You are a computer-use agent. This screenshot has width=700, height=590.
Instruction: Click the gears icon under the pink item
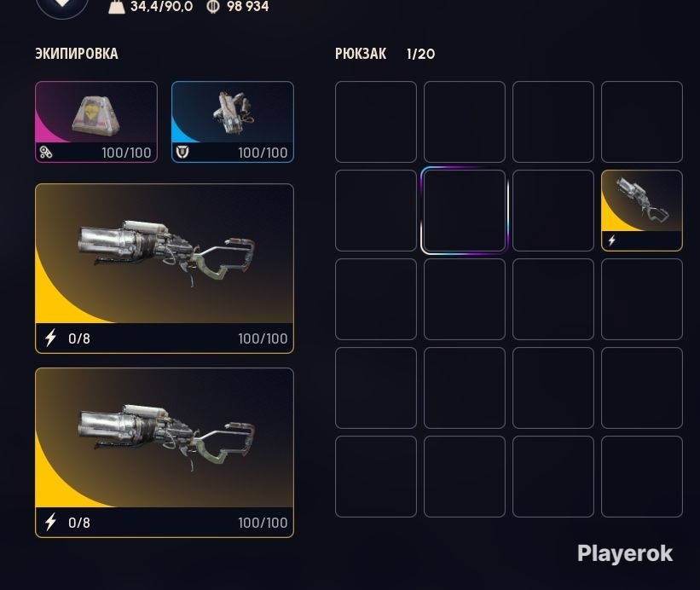46,153
